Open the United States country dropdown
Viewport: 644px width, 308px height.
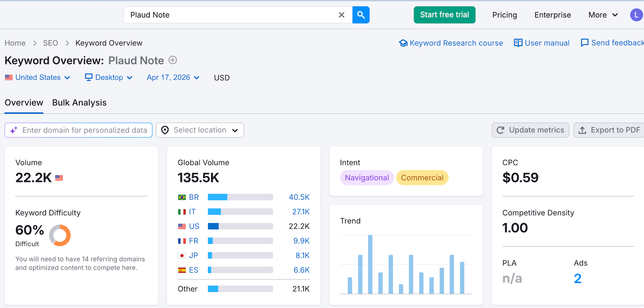[38, 77]
